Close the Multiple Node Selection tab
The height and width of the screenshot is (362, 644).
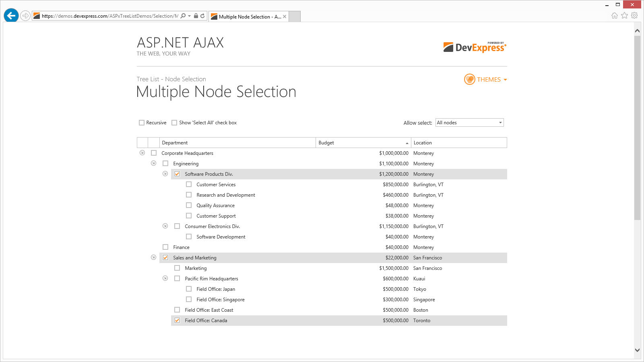[x=285, y=16]
